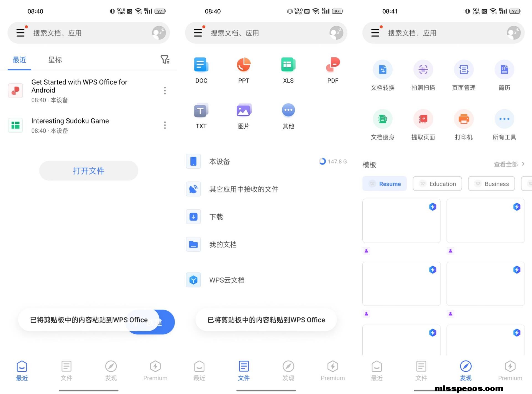Open WPS云文档 cloud documents
The height and width of the screenshot is (394, 532).
pos(266,280)
